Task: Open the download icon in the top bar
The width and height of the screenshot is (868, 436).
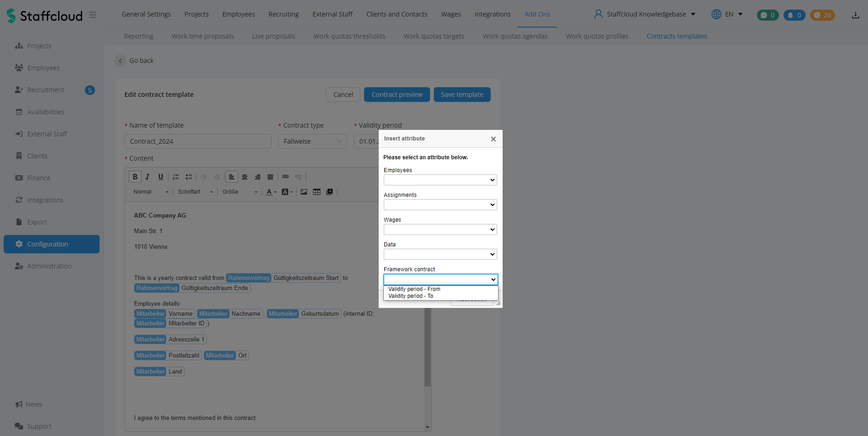Action: (x=855, y=15)
